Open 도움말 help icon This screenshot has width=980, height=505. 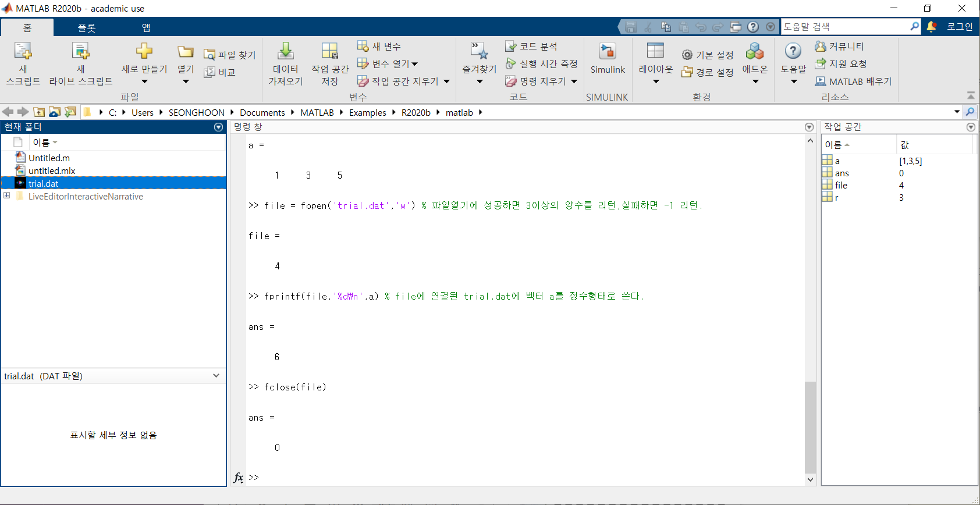click(x=793, y=51)
